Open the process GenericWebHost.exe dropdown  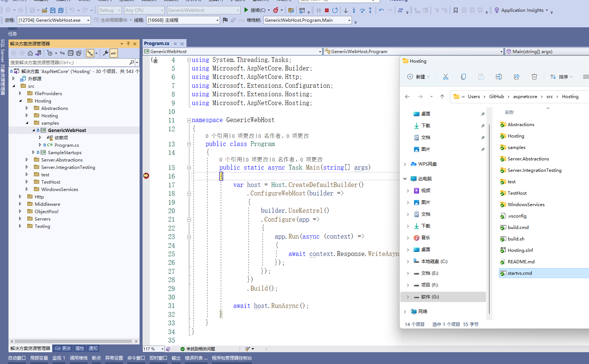point(54,20)
